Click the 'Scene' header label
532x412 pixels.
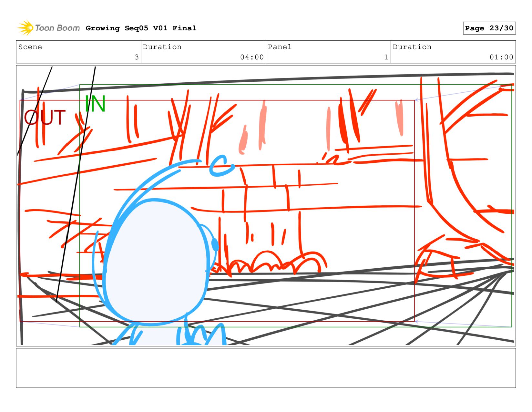30,47
